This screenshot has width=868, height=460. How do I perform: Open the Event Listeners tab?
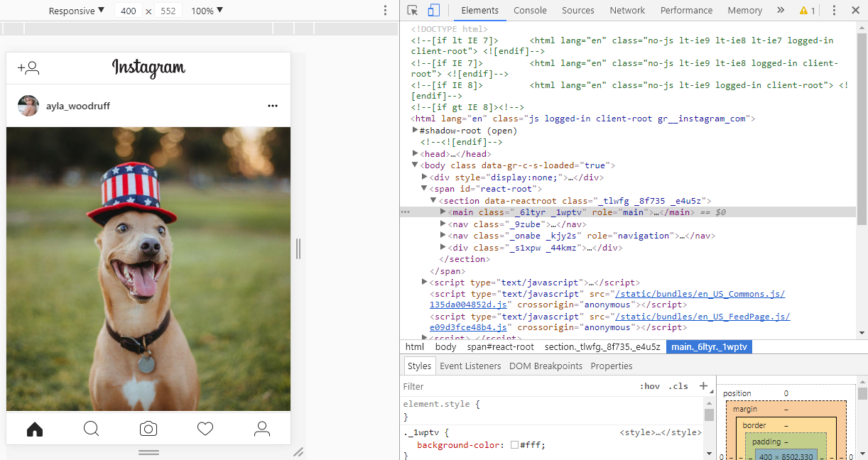coord(470,366)
